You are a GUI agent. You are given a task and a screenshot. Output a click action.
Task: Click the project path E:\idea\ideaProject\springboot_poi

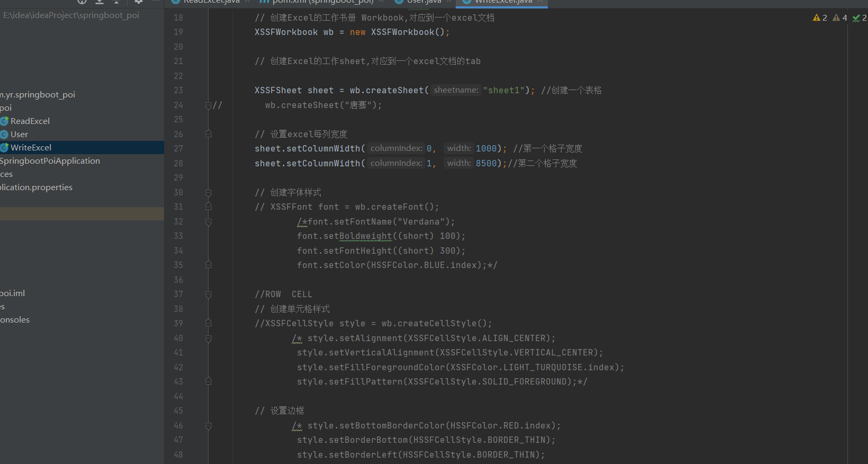(71, 15)
